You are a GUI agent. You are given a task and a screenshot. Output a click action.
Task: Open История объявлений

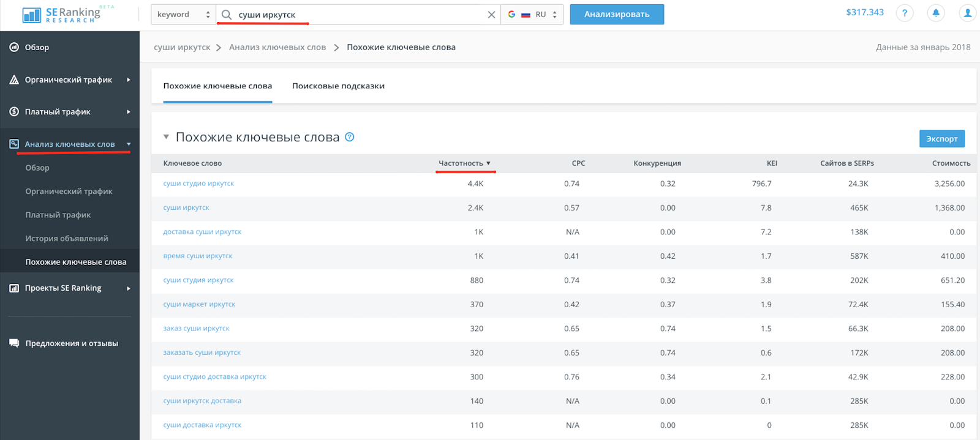click(x=66, y=239)
